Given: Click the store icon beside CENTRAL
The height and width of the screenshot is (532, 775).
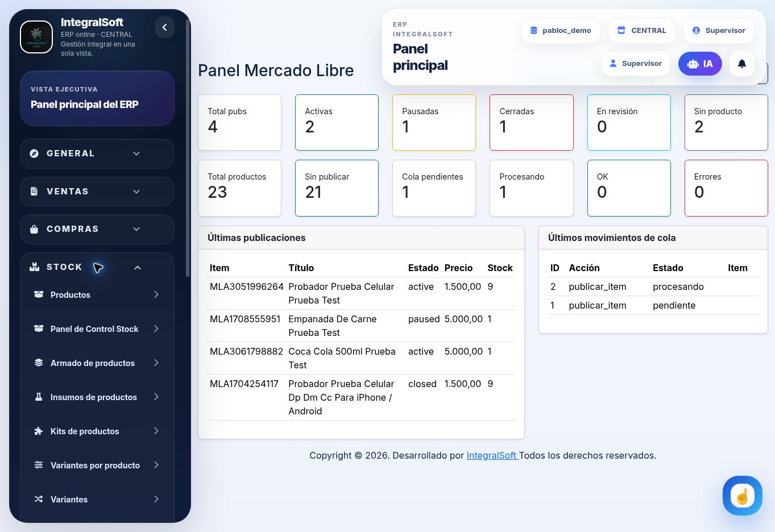Looking at the screenshot, I should [x=621, y=31].
